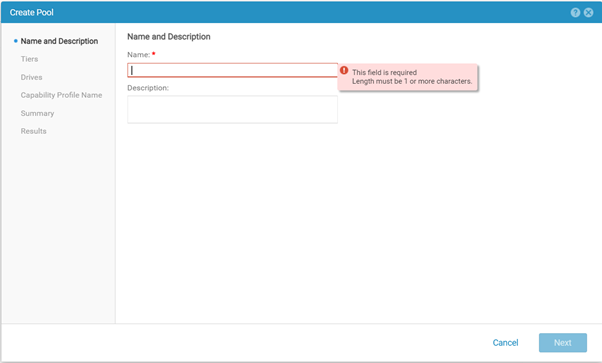Click the 'Name and Description' page heading
This screenshot has height=363, width=602.
click(169, 36)
